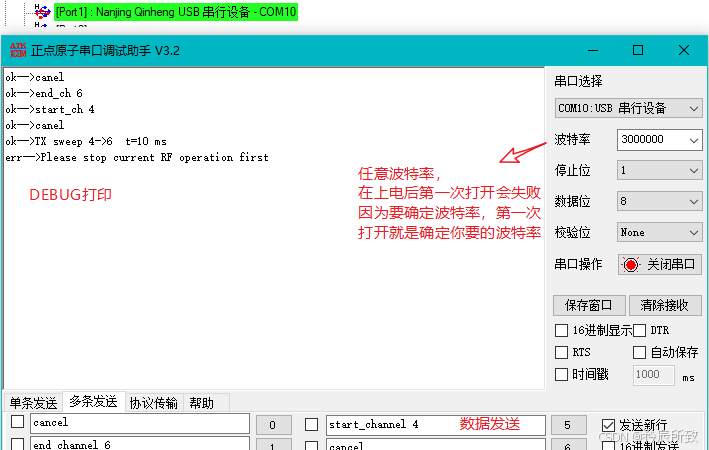
Task: Close the serial debug assistant window
Action: tap(684, 50)
